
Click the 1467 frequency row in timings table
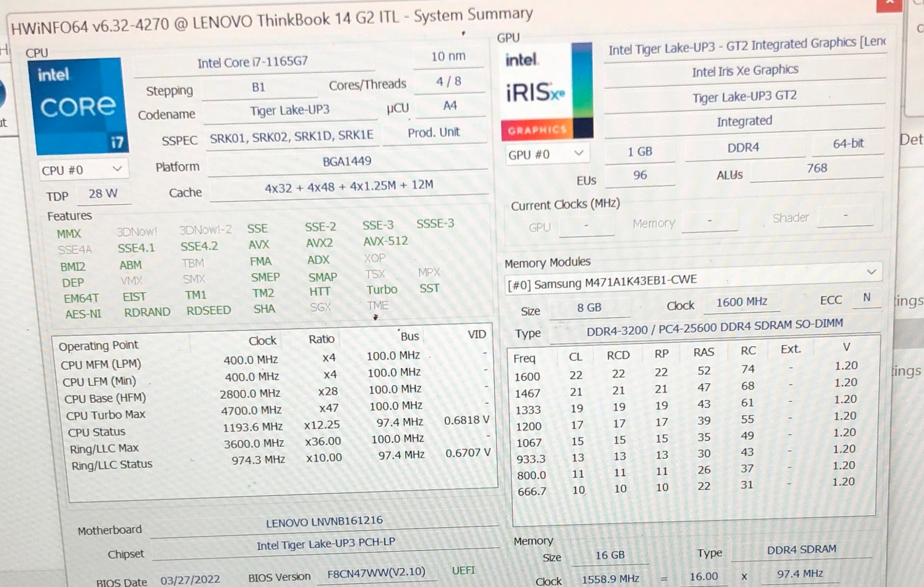pos(692,388)
